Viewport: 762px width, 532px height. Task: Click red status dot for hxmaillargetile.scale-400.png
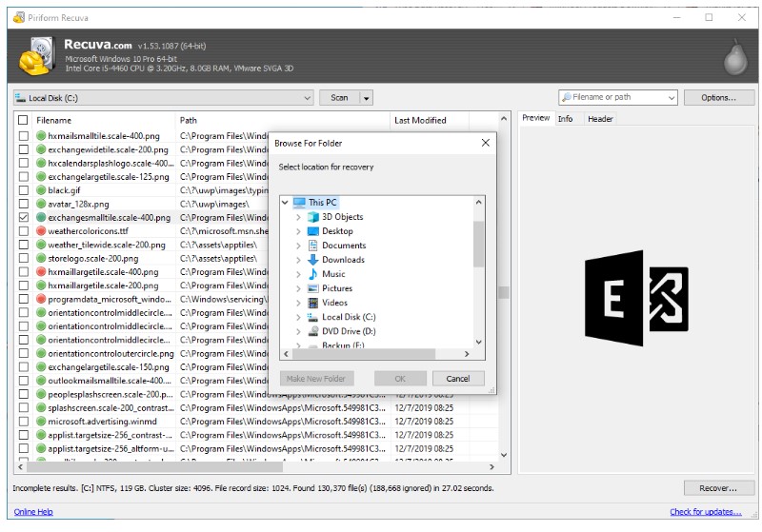click(x=41, y=272)
